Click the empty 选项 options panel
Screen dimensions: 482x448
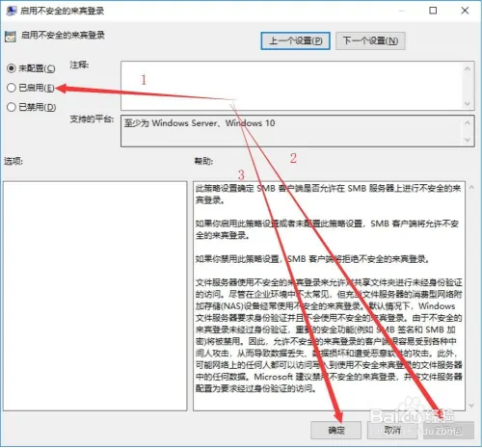click(x=95, y=296)
